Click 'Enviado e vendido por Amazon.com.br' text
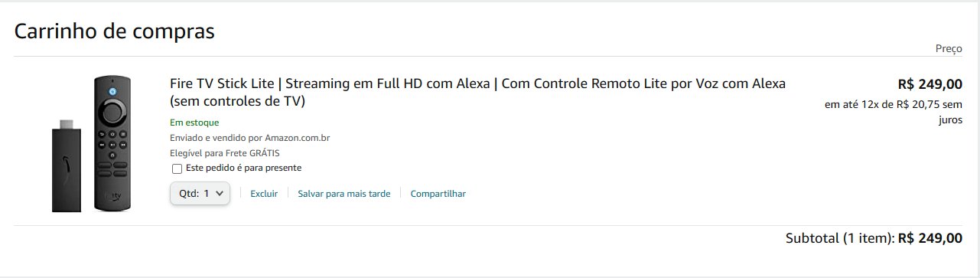This screenshot has width=980, height=278. pos(249,138)
